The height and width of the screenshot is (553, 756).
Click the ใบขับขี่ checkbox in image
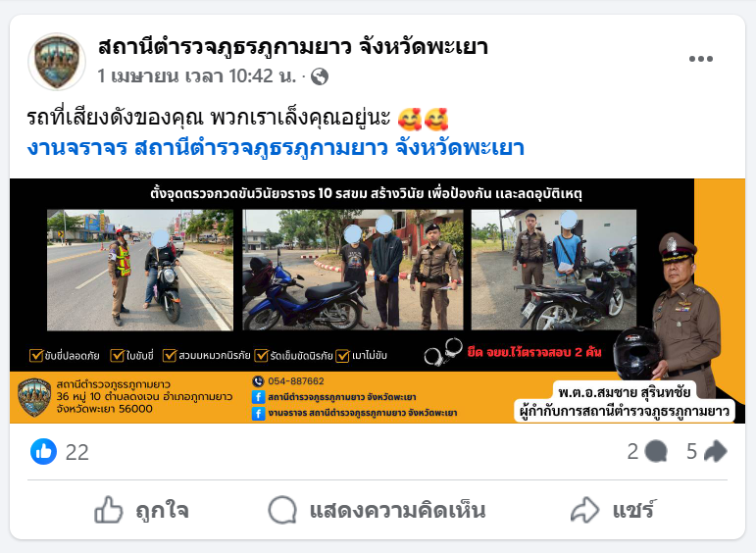(x=117, y=355)
